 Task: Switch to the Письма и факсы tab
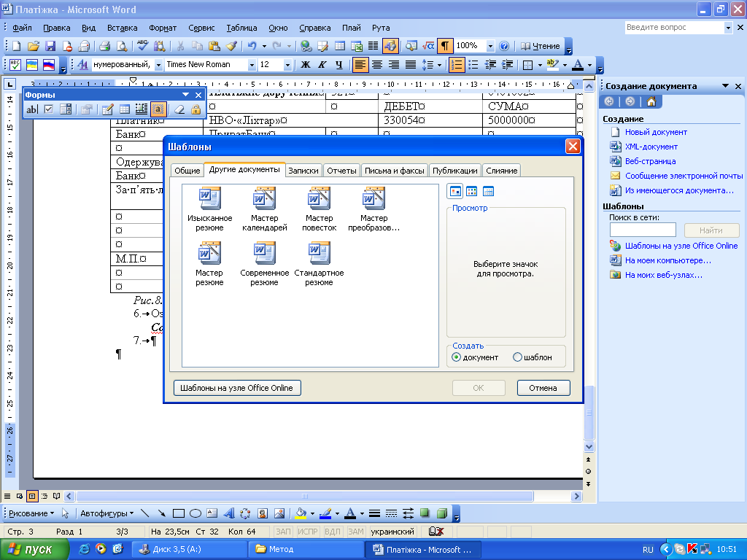pos(395,171)
